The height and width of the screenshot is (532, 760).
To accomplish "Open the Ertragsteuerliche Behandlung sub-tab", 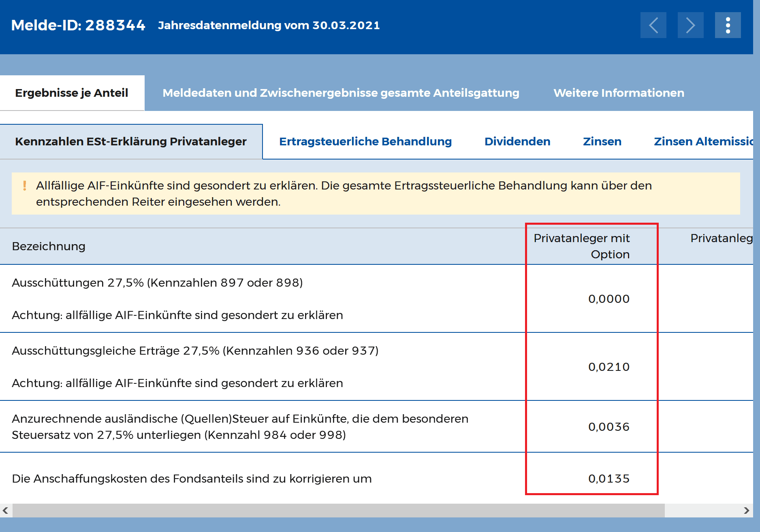I will pos(365,142).
